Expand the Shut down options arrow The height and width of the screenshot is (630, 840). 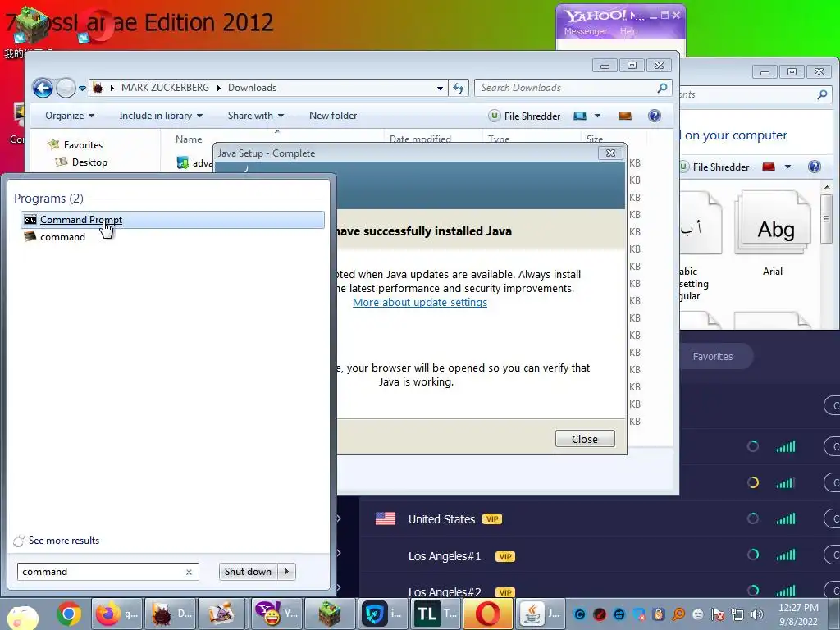point(287,572)
